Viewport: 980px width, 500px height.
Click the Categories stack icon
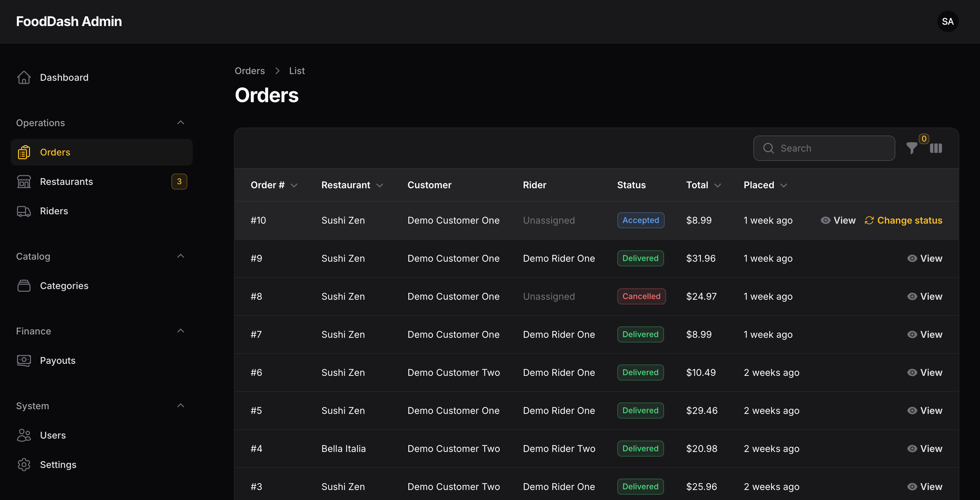(x=24, y=286)
